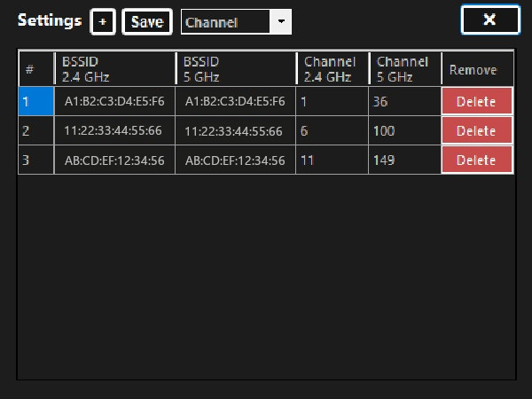Select row number 3 header cell

tap(36, 160)
